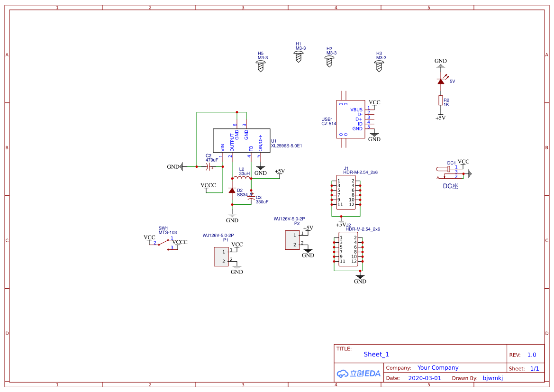Select the USB1 CZ-514 connector body
Screen dimensions: 554x392
click(x=350, y=119)
